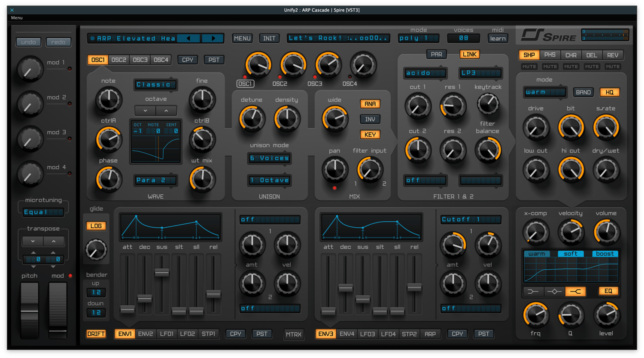Click the pan knob

[x=335, y=169]
